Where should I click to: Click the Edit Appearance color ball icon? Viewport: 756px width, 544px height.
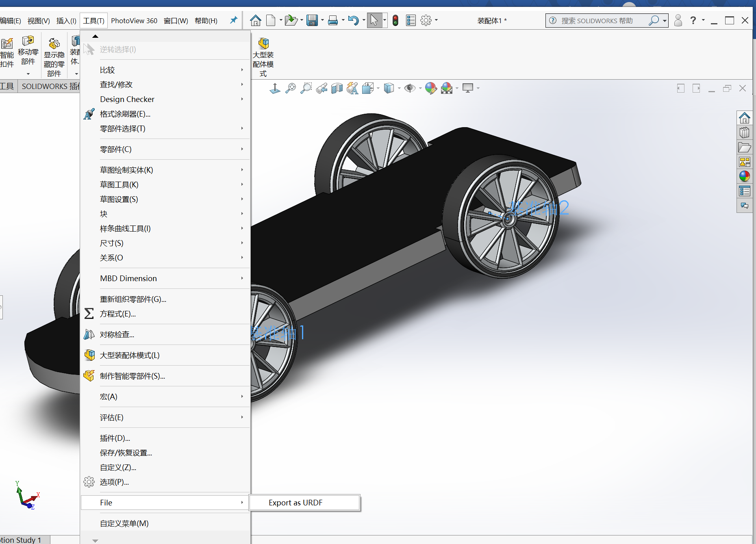point(431,88)
